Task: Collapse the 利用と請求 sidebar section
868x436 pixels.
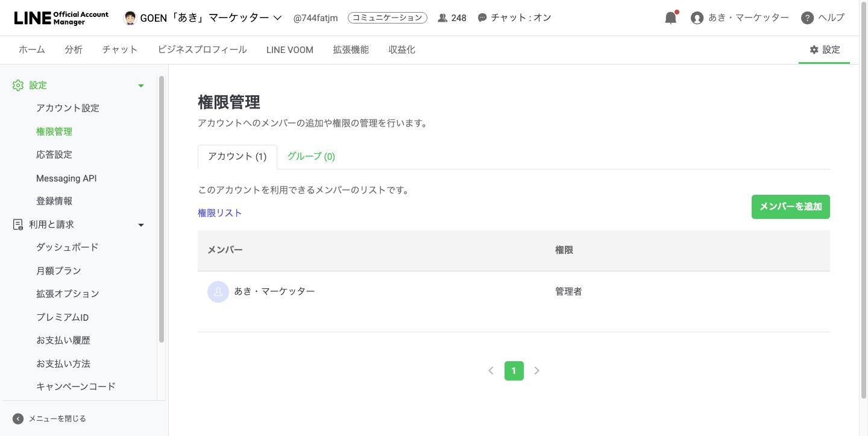Action: [x=141, y=225]
